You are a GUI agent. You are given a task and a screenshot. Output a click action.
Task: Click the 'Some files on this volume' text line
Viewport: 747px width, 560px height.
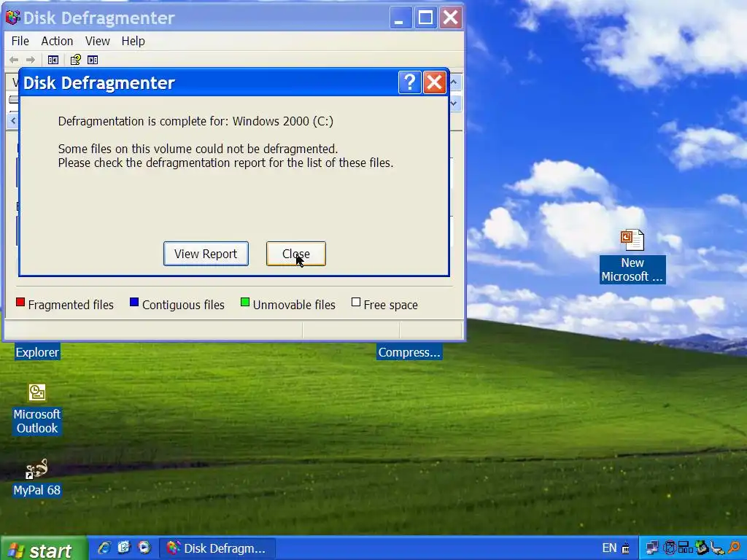point(198,149)
